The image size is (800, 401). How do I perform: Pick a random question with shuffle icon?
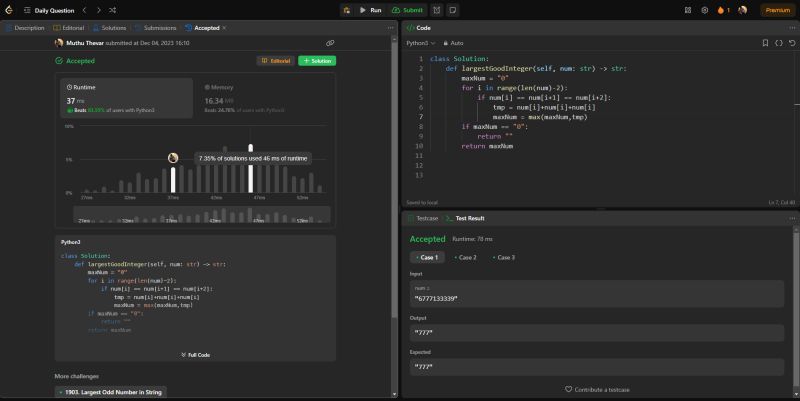coord(112,10)
